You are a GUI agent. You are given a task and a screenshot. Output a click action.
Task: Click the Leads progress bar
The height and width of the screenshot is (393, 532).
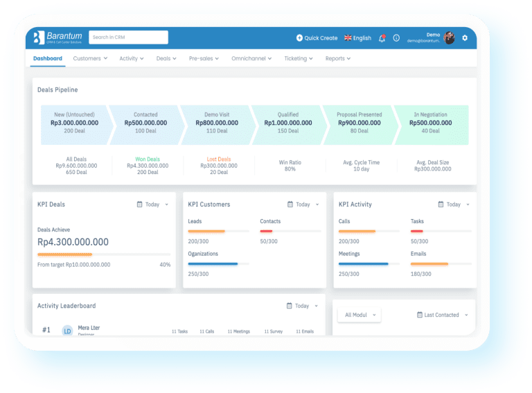(x=218, y=231)
